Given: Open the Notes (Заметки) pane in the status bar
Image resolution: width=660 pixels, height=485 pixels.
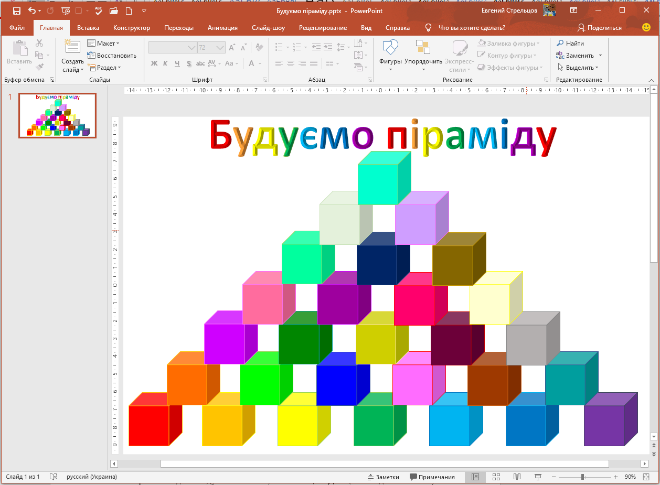Looking at the screenshot, I should (385, 477).
